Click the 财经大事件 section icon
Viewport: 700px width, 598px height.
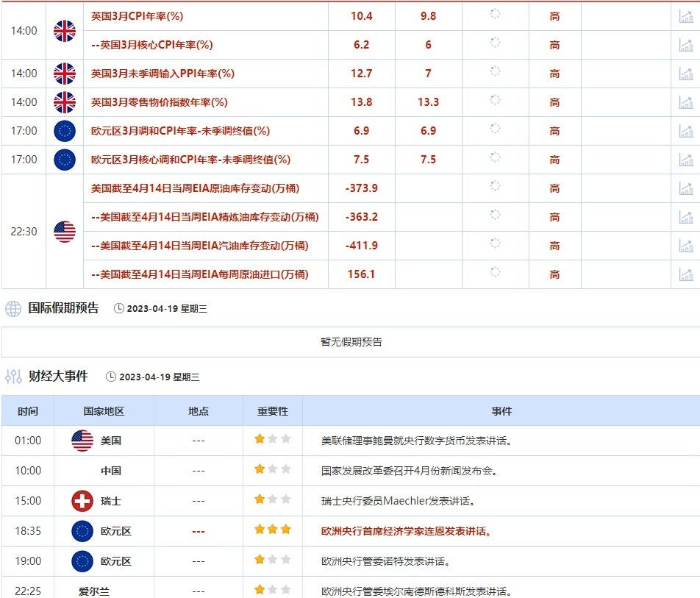[13, 377]
